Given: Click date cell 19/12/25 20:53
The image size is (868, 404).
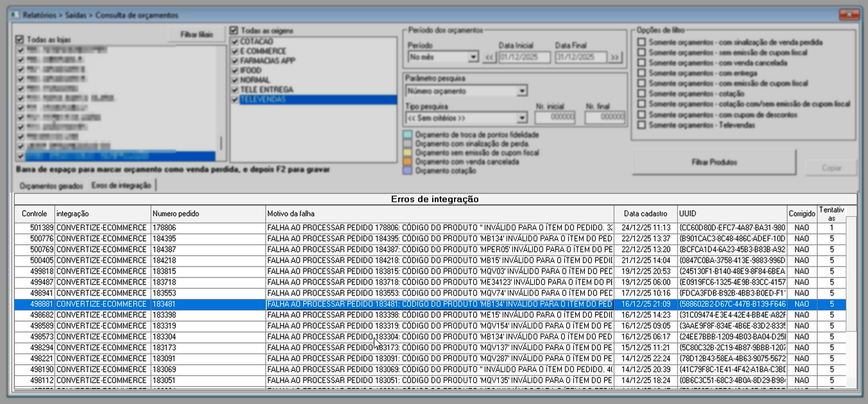Looking at the screenshot, I should pyautogui.click(x=645, y=271).
